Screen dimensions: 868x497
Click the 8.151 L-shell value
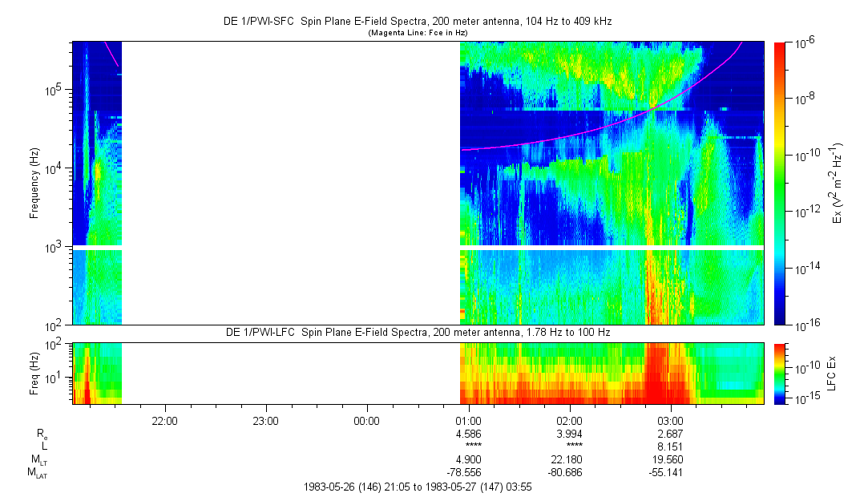point(670,446)
